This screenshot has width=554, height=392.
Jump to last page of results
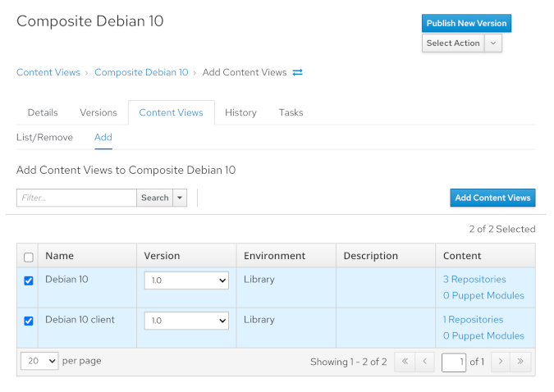point(520,362)
